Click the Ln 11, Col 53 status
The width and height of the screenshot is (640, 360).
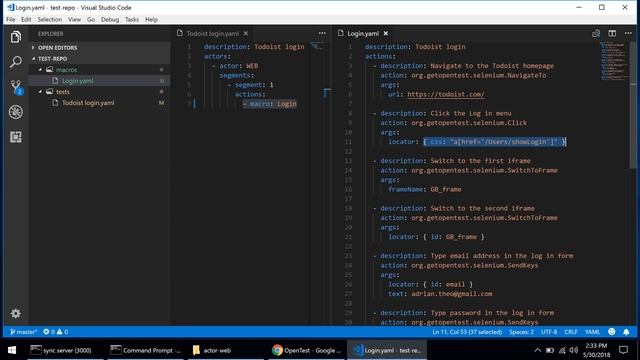467,332
